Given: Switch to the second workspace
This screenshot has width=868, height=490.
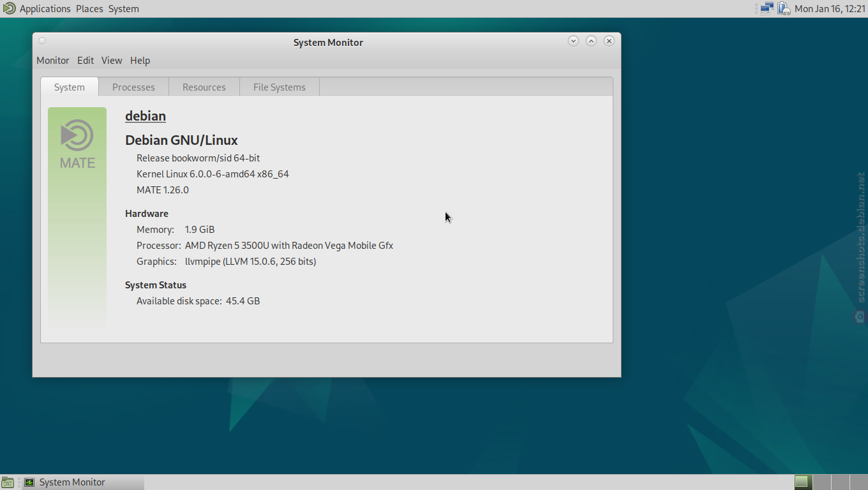Looking at the screenshot, I should (x=821, y=482).
